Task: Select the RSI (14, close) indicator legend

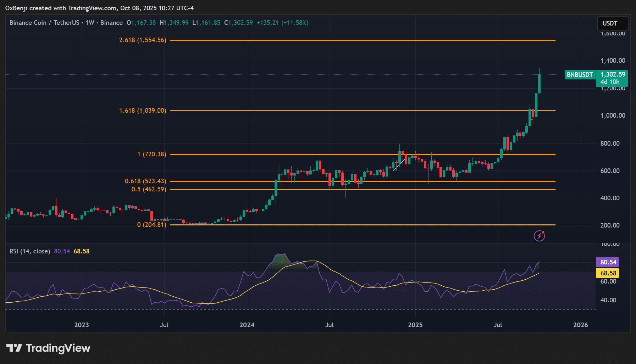Action: pos(30,251)
